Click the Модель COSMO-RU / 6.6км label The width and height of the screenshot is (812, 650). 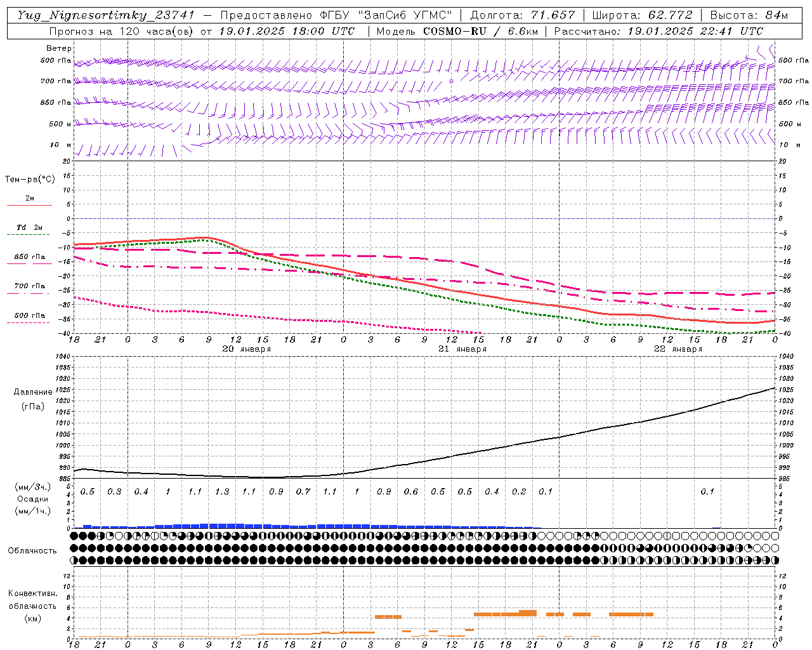pyautogui.click(x=458, y=31)
